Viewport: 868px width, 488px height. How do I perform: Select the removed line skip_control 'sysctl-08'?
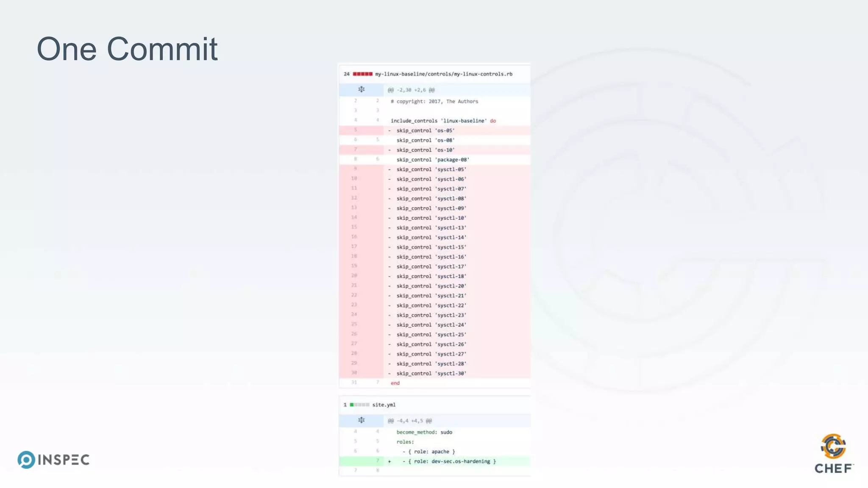(434, 199)
